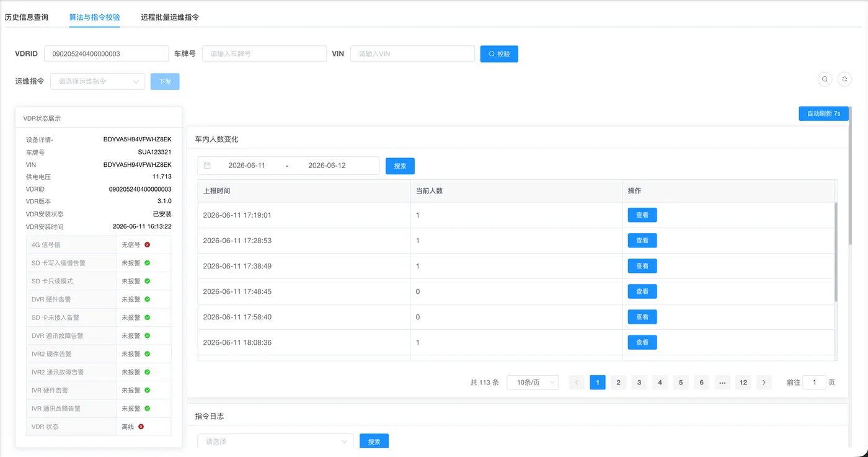Go to page 6

(702, 383)
